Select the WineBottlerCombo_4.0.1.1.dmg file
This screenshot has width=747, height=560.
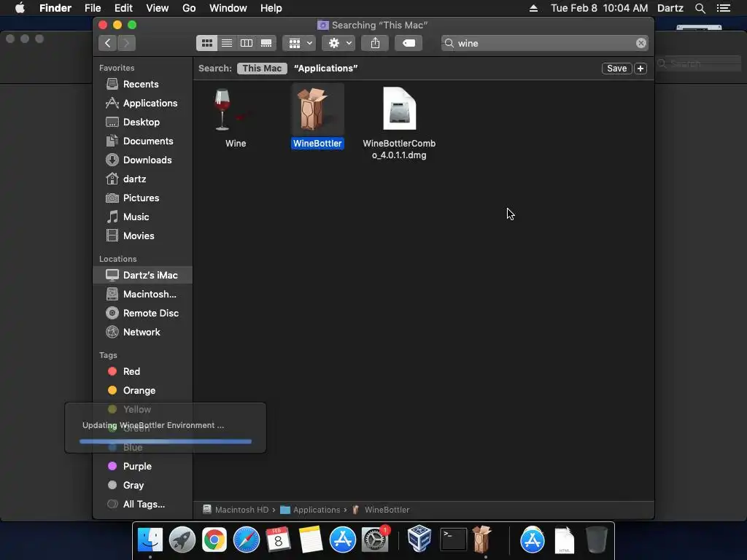399,110
